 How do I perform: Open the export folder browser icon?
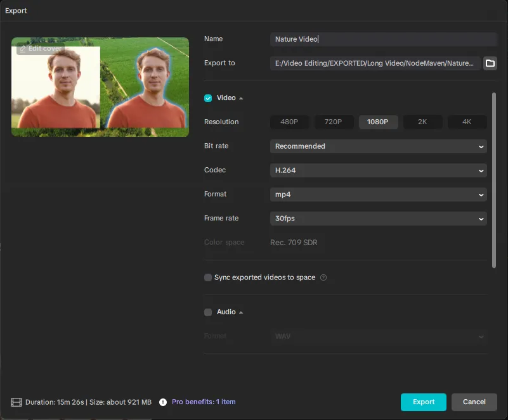click(x=490, y=63)
